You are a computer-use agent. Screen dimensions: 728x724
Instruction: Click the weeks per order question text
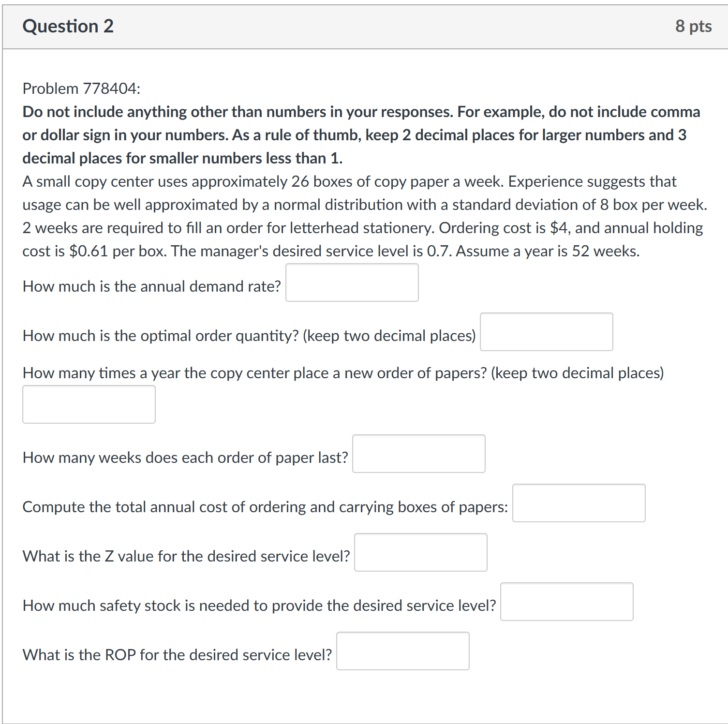(x=185, y=457)
